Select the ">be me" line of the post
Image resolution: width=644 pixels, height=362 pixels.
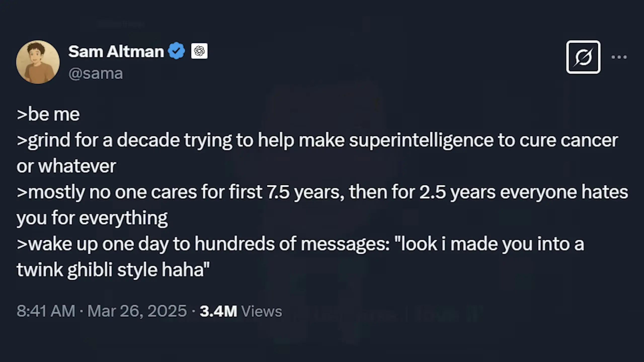pyautogui.click(x=48, y=114)
